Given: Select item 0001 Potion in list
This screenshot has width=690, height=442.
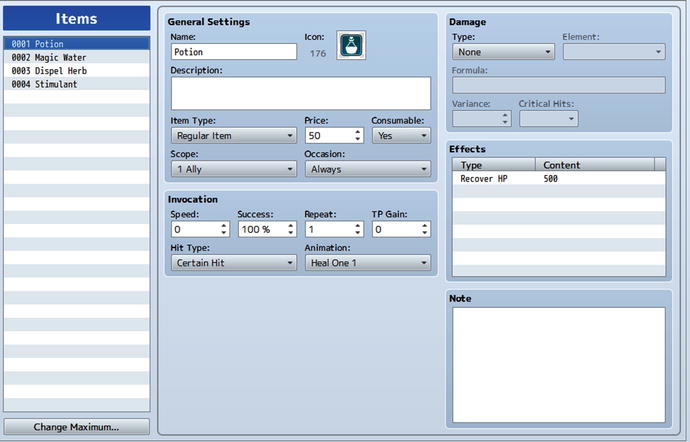Looking at the screenshot, I should [x=77, y=44].
